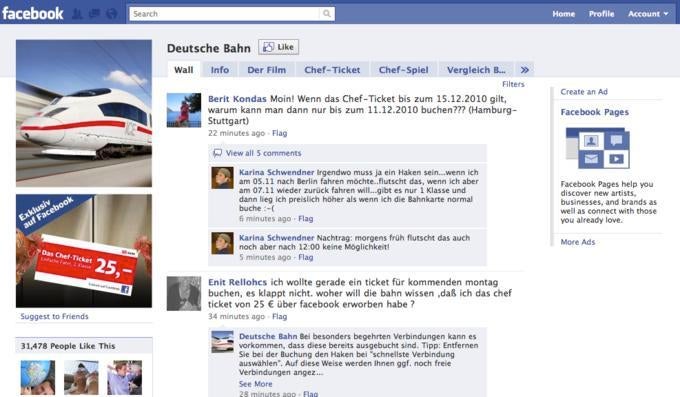Flag Berit Kondas post

point(279,133)
